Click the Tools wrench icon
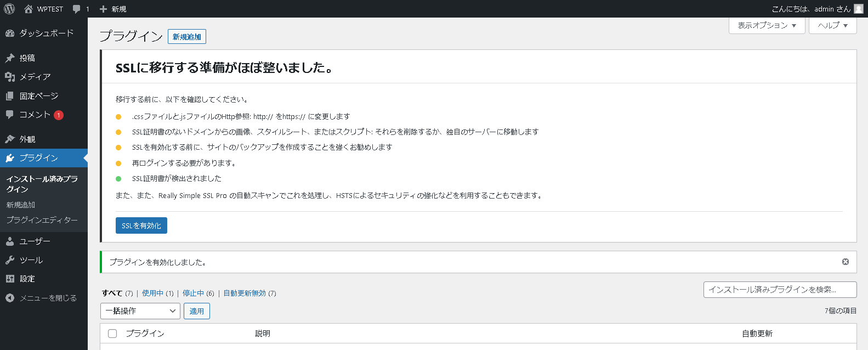The width and height of the screenshot is (868, 350). click(x=10, y=260)
